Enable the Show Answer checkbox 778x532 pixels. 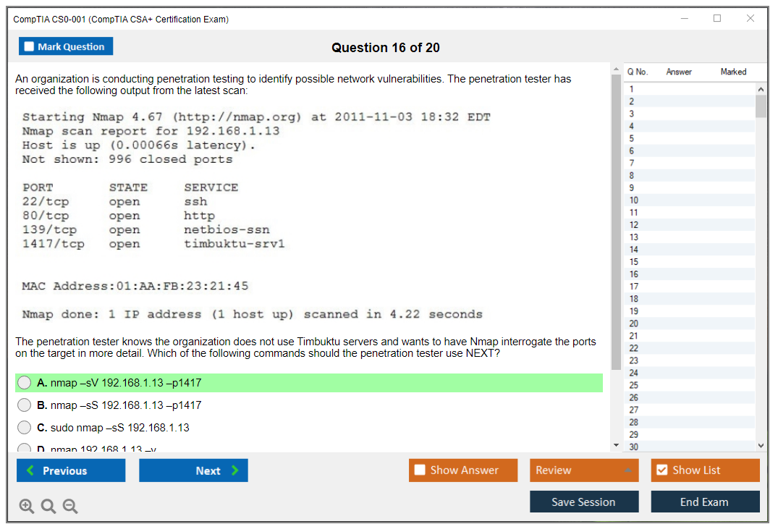click(420, 470)
